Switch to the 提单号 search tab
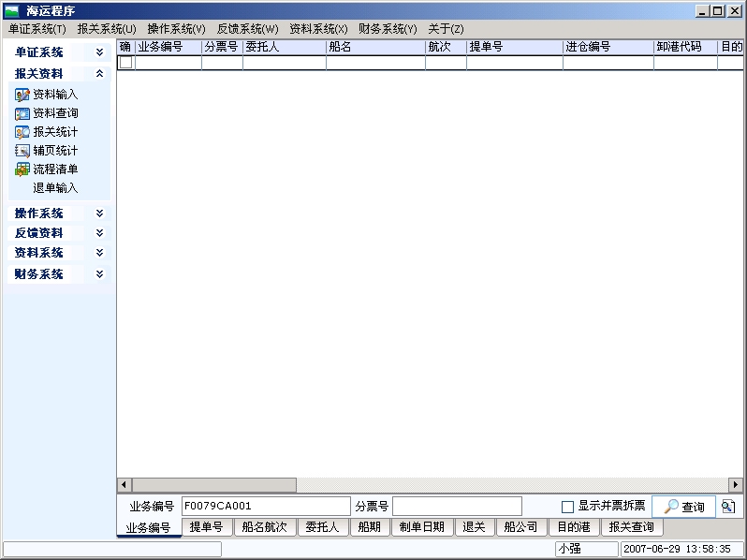The width and height of the screenshot is (747, 560). pos(206,527)
